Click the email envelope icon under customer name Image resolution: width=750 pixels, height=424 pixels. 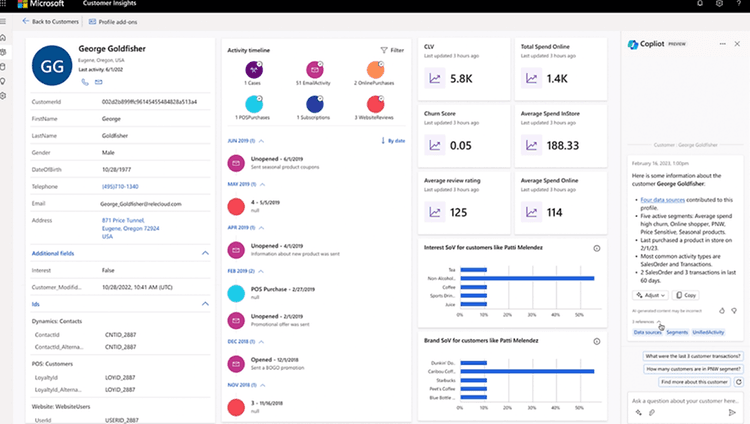tap(99, 81)
